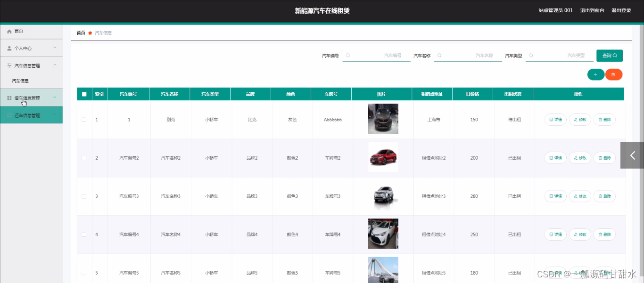The height and width of the screenshot is (283, 644).
Task: Click the car thumbnail in row 1
Action: tap(383, 119)
